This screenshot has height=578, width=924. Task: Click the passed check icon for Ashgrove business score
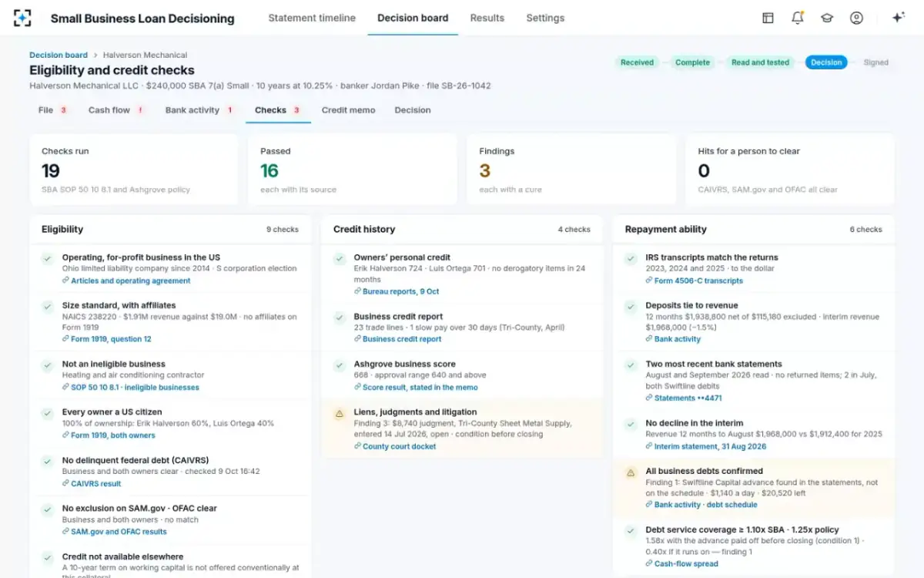(x=339, y=365)
